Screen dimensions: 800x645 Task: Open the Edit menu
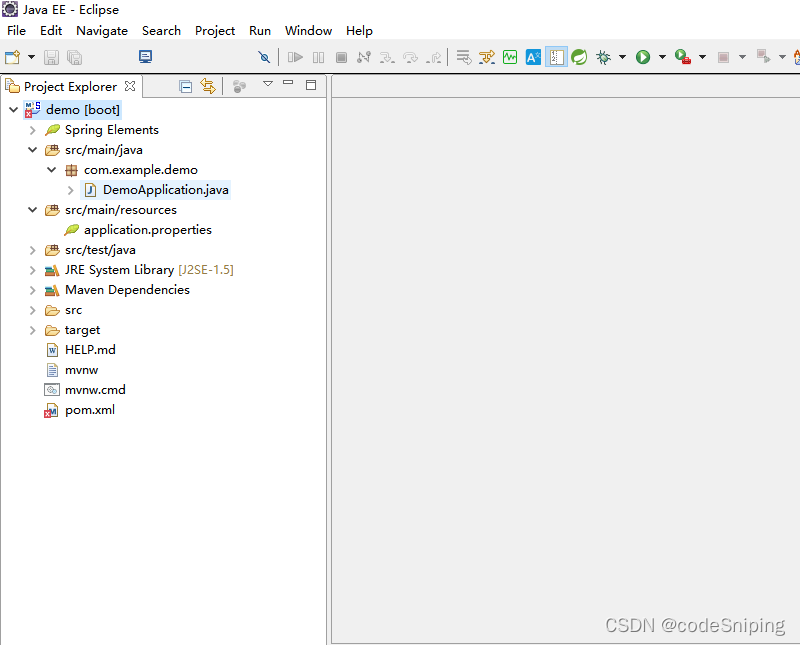coord(51,31)
